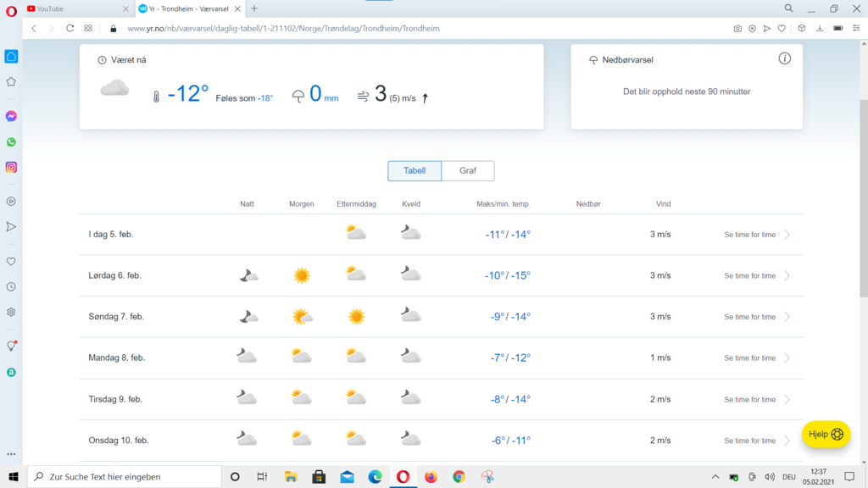Select the Yr - Trondheim tab
The image size is (868, 488).
(188, 8)
